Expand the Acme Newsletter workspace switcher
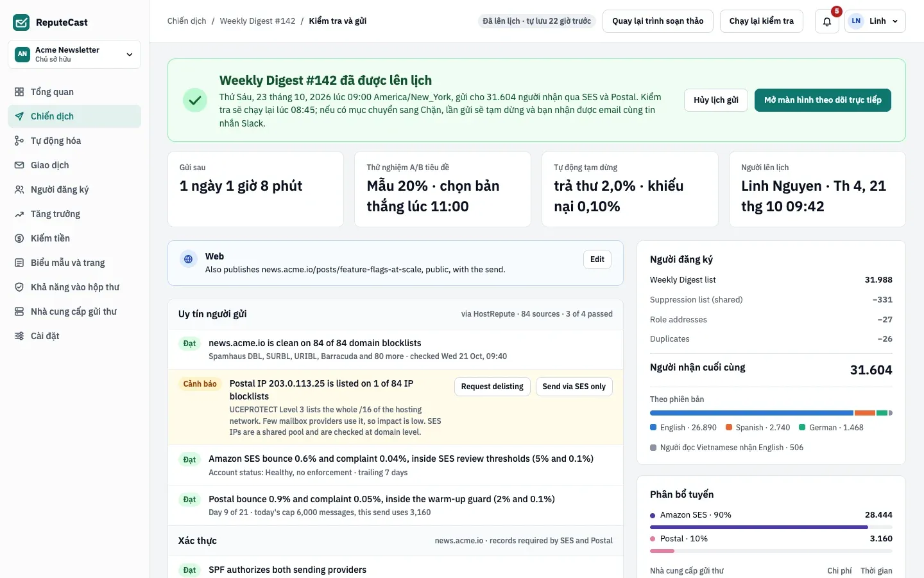 (x=74, y=54)
